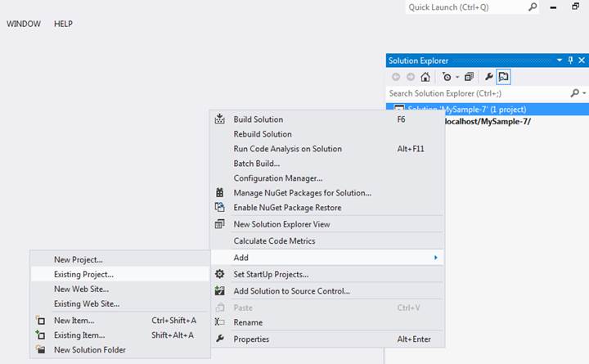Click the Properties wrench icon in Solution Explorer toolbar

pyautogui.click(x=489, y=77)
